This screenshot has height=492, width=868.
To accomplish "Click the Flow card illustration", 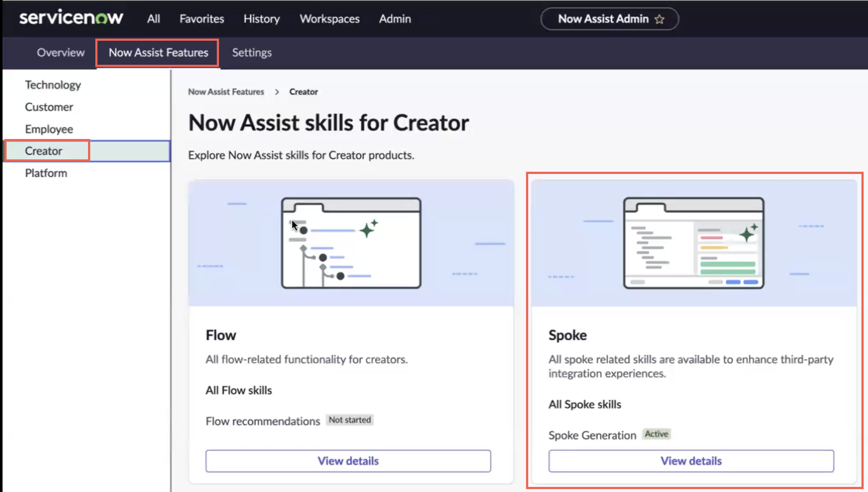I will point(351,243).
